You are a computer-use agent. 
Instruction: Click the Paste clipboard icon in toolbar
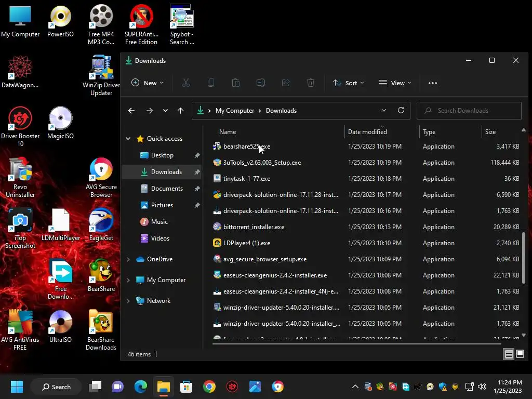click(x=236, y=83)
